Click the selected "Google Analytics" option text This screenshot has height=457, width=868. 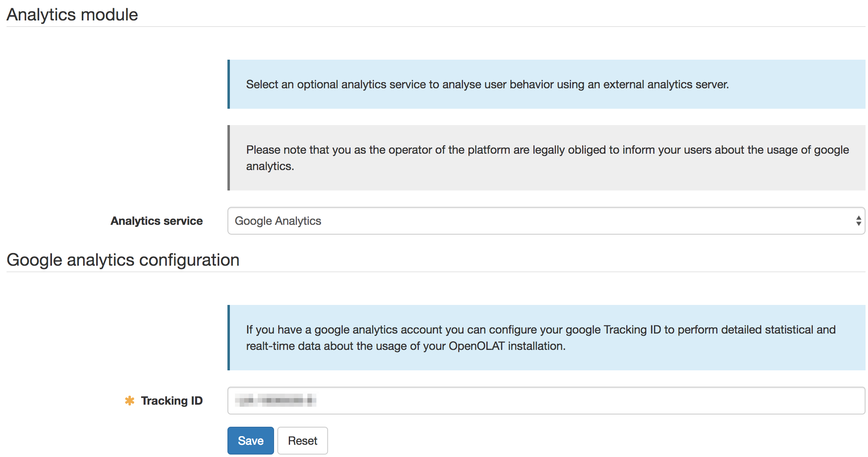click(278, 221)
